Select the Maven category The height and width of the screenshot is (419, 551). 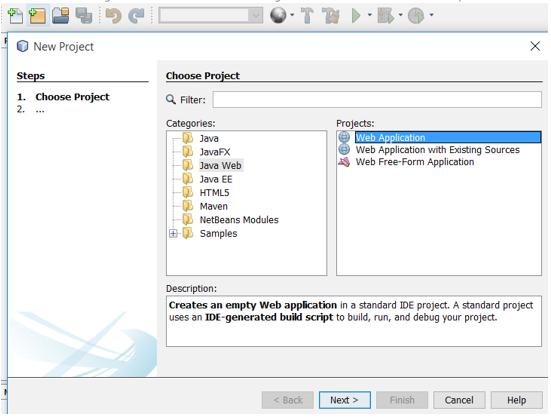click(214, 206)
